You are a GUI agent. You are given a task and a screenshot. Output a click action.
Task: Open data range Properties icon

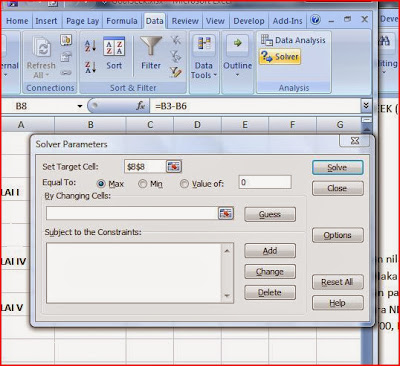66,57
